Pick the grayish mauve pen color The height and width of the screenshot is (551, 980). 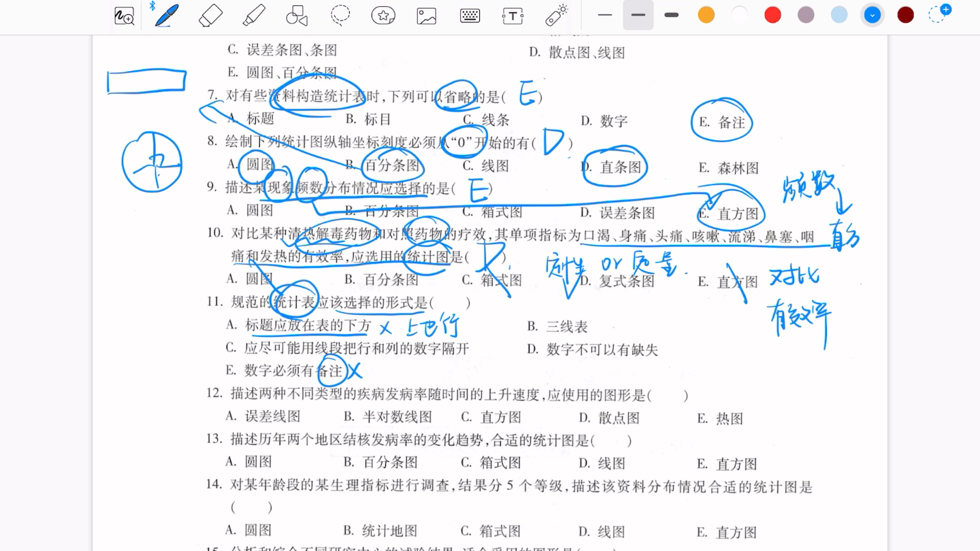pyautogui.click(x=806, y=15)
